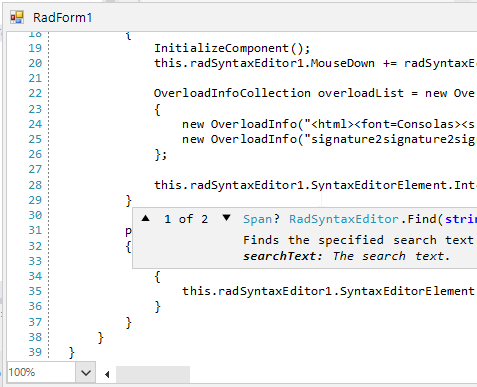Click horizontal scrollbar left arrow
This screenshot has width=477, height=387.
[x=107, y=374]
